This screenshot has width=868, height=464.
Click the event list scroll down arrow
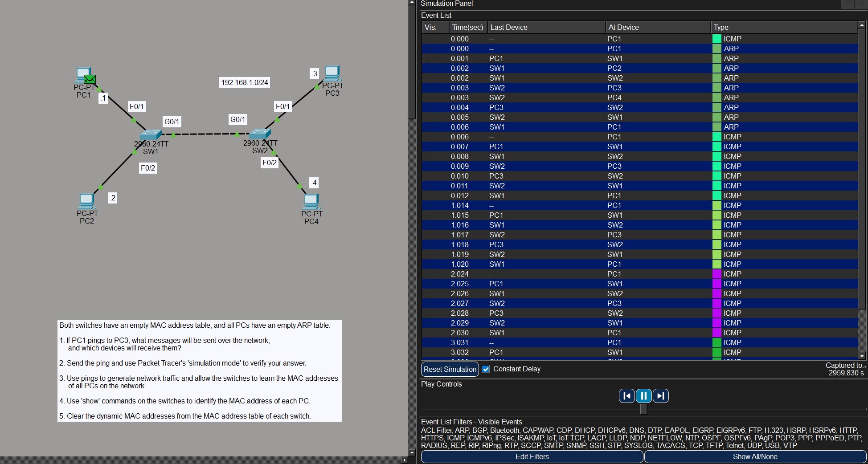click(x=862, y=356)
